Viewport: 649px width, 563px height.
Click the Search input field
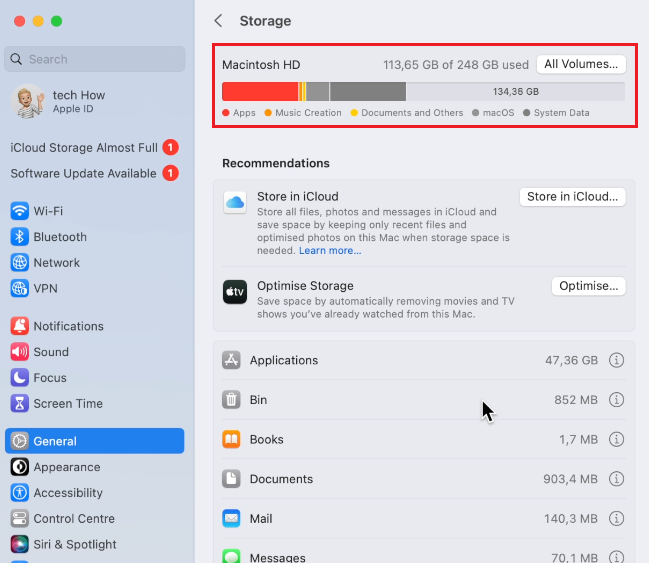[95, 59]
